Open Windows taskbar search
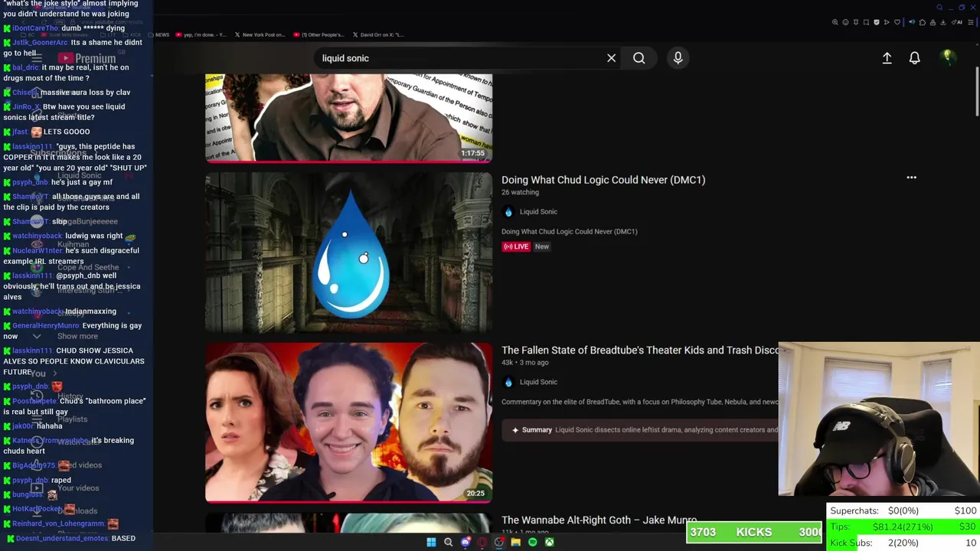Viewport: 980px width, 551px height. tap(448, 543)
